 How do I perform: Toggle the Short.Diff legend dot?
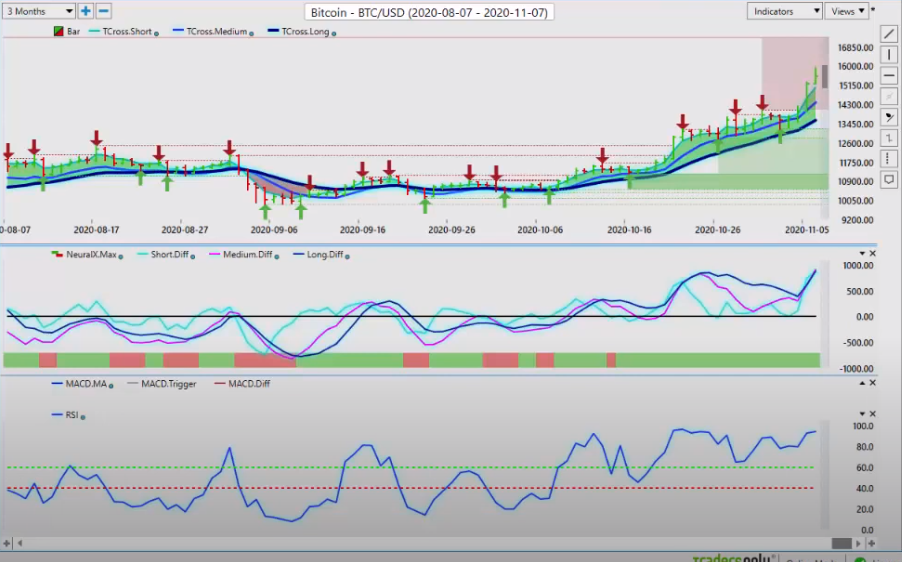(193, 257)
